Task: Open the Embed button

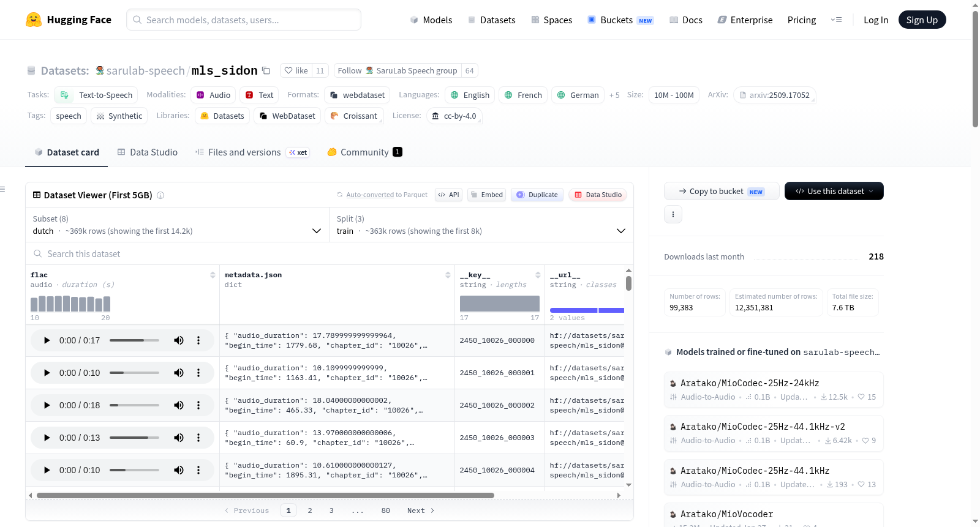Action: click(487, 195)
